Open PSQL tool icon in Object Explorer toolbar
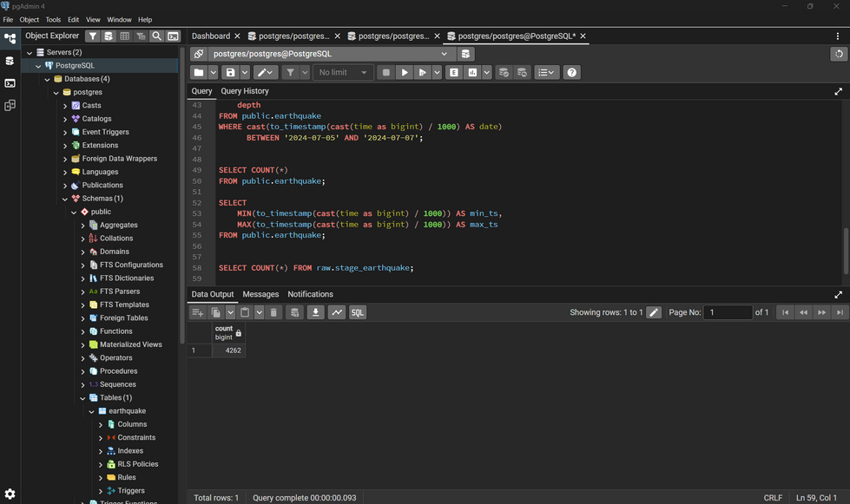 (174, 36)
